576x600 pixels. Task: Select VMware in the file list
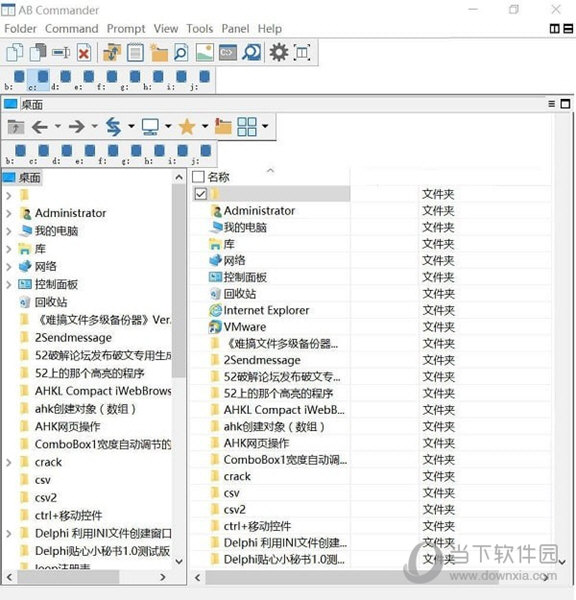245,327
